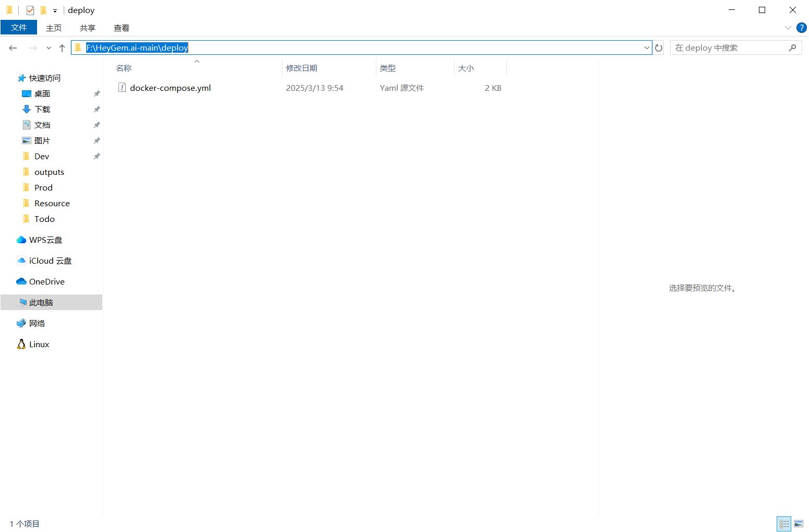Expand the ribbon with the chevron
This screenshot has width=809, height=532.
[788, 28]
